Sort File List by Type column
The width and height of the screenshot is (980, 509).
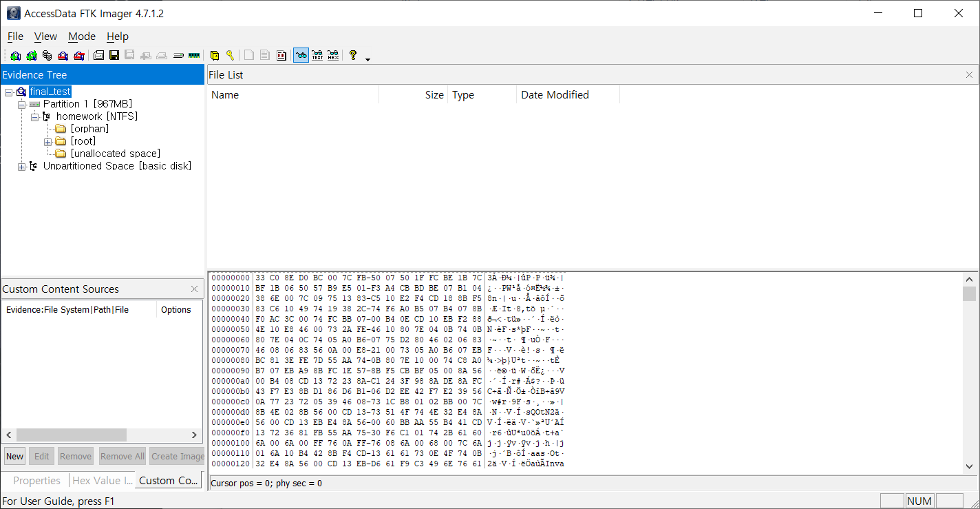(482, 95)
